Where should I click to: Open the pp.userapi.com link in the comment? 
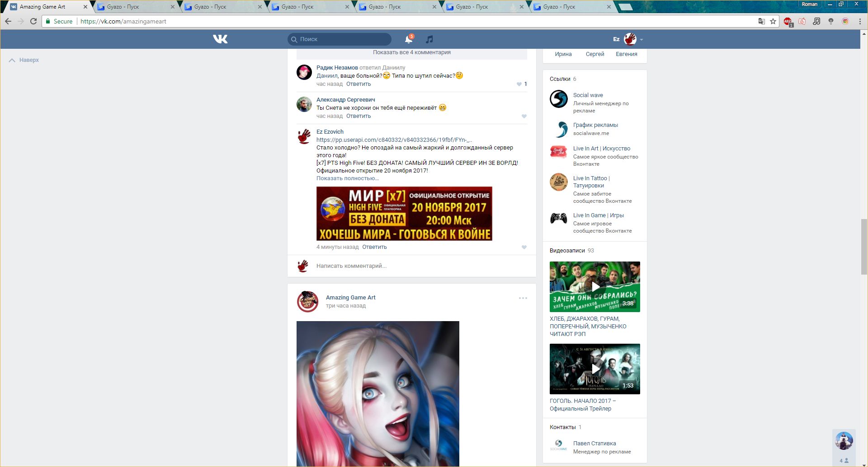point(394,140)
